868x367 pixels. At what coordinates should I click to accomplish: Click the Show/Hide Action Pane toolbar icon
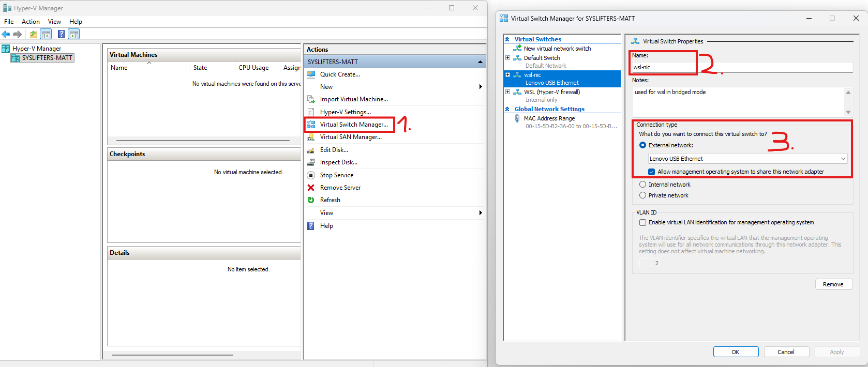[74, 34]
